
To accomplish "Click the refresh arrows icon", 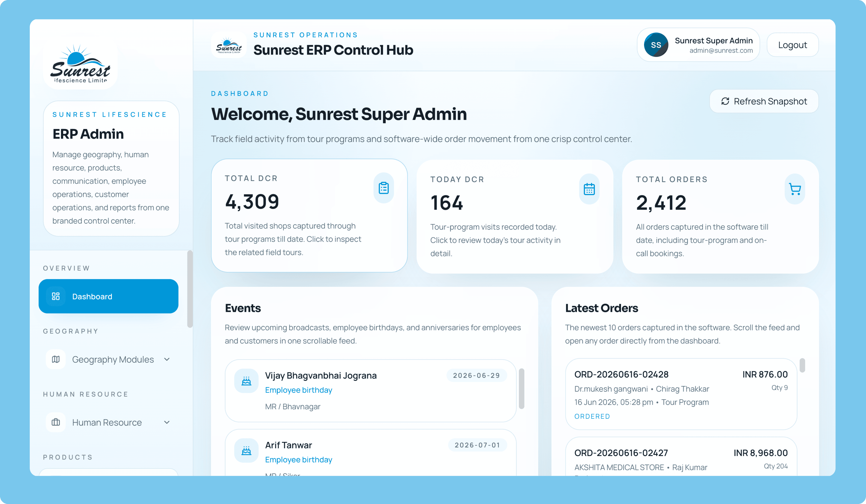I will pos(725,101).
